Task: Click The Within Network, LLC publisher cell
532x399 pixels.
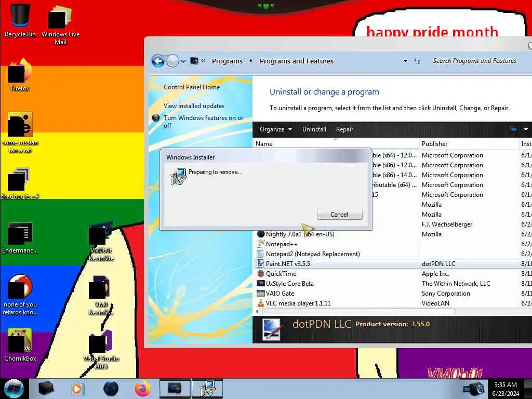Action: point(456,283)
